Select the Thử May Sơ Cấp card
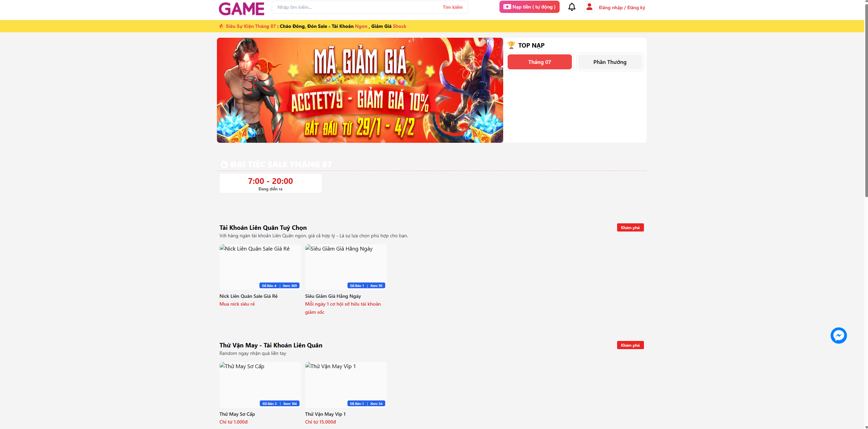The image size is (868, 429). [x=260, y=385]
